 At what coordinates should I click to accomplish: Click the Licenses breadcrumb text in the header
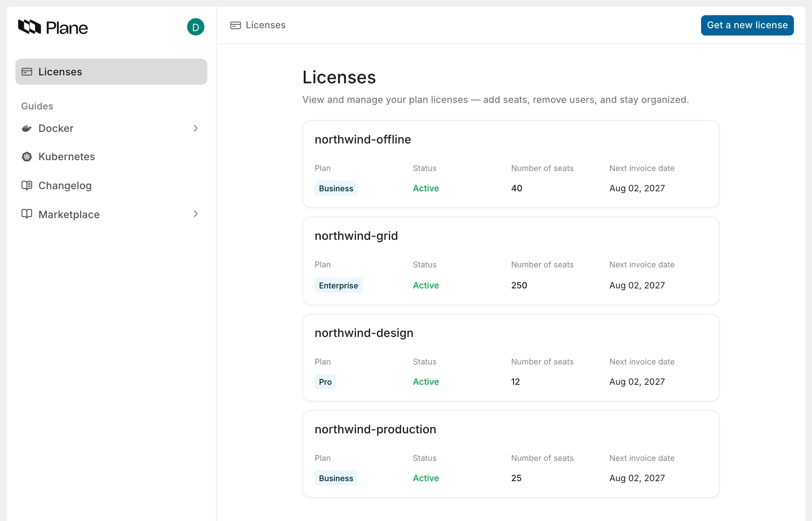tap(266, 25)
